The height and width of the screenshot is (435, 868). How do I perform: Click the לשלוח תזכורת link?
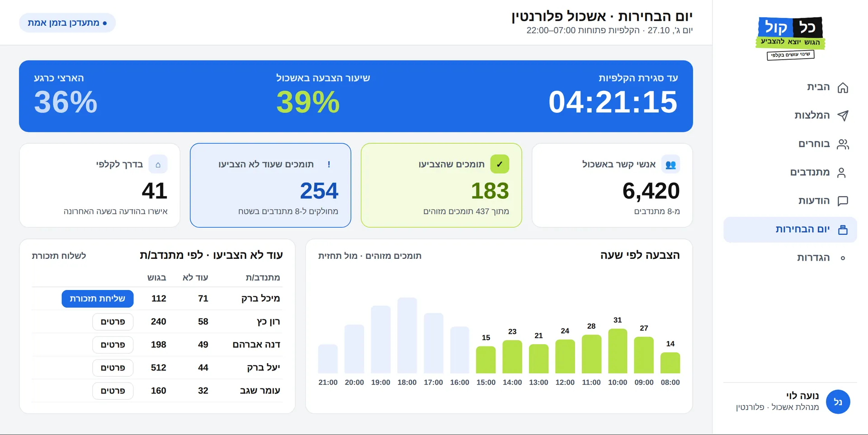tap(59, 256)
